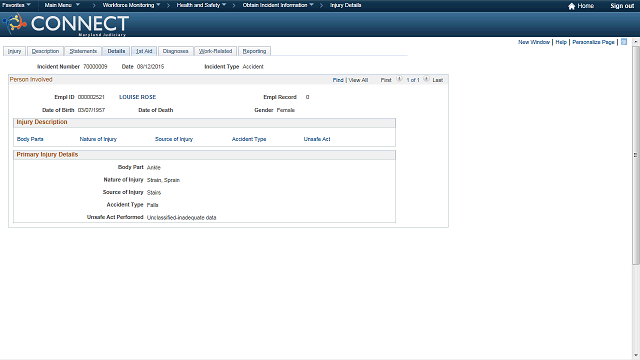Open the Favorites dropdown menu
Viewport: 640px width, 360px height.
point(16,5)
